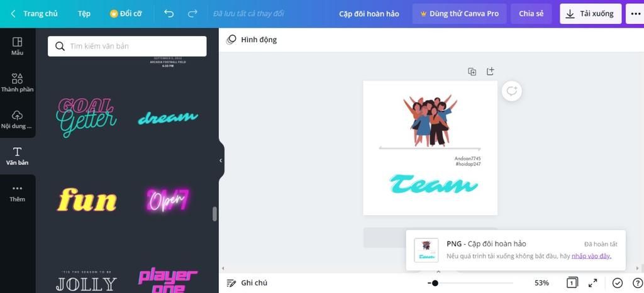The image size is (644, 293).
Task: Collapse the side panel with arrow handle
Action: pyautogui.click(x=221, y=160)
